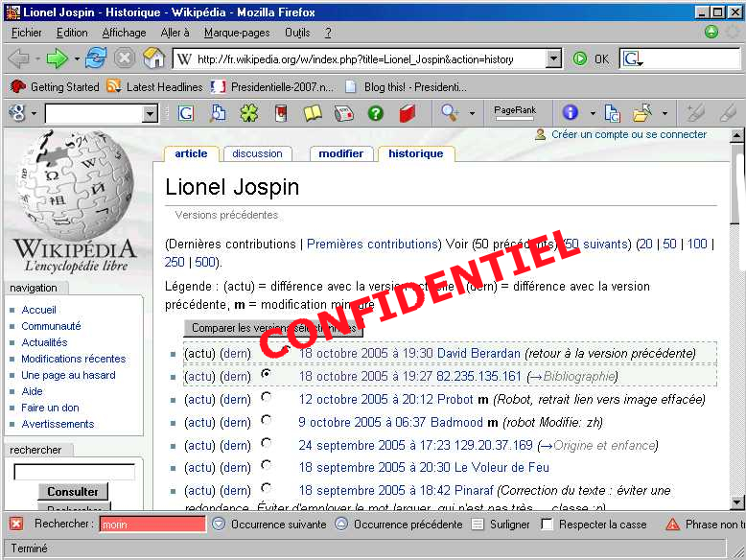The image size is (746, 560).
Task: Select the radio button for 24 septembre 2005 revision
Action: pyautogui.click(x=267, y=443)
